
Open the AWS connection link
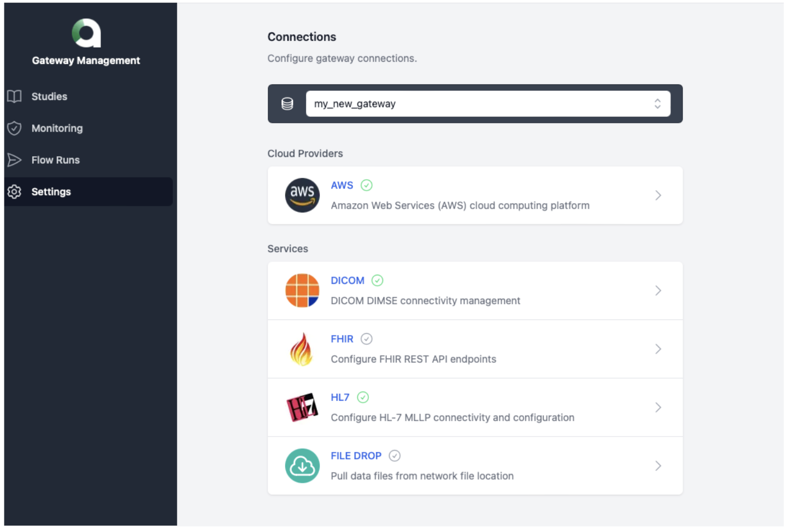[x=342, y=185]
